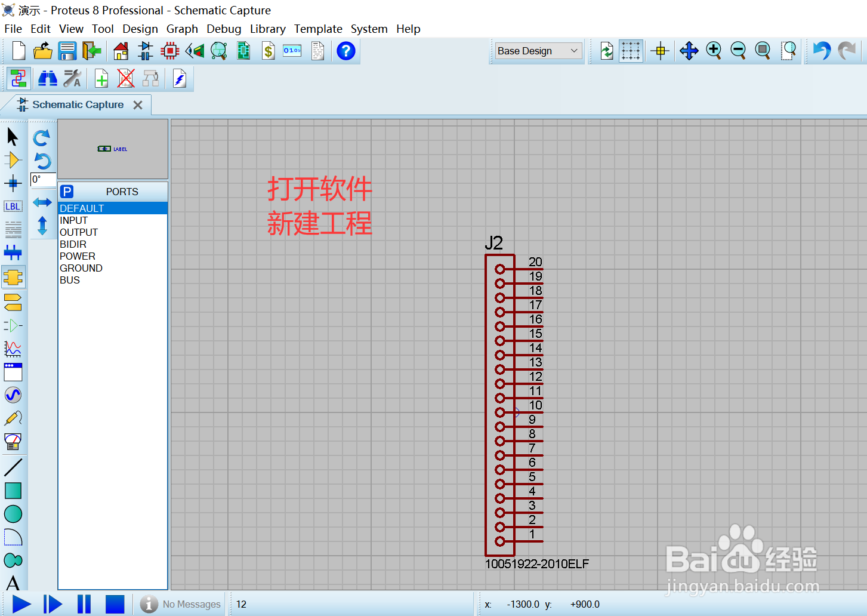Choose the 2D Box drawing tool
Image resolution: width=867 pixels, height=616 pixels.
13,491
